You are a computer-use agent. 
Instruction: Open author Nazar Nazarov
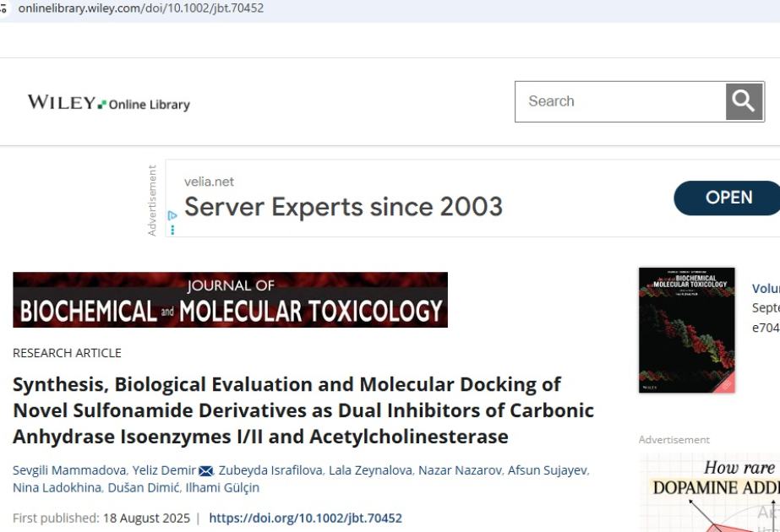pyautogui.click(x=460, y=470)
